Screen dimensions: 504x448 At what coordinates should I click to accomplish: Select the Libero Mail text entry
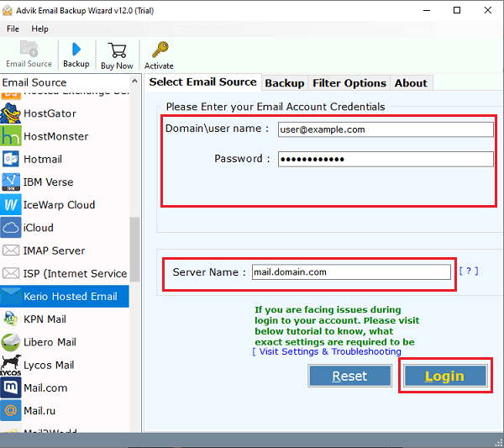click(x=50, y=342)
